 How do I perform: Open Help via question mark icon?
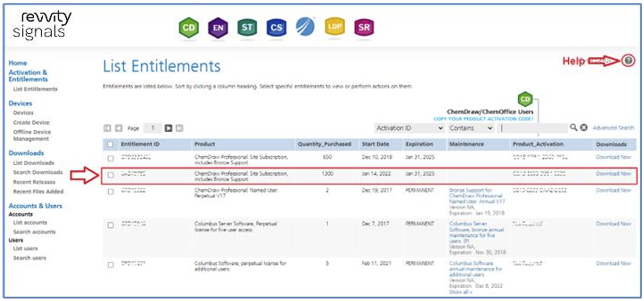[628, 61]
